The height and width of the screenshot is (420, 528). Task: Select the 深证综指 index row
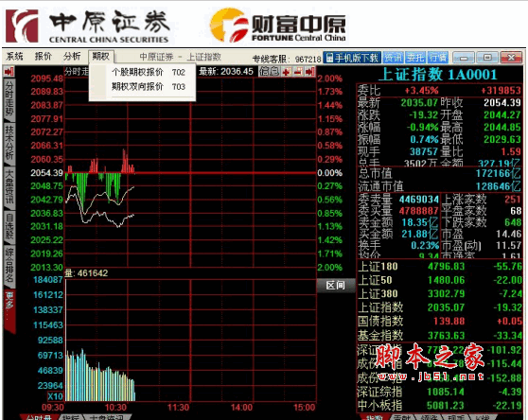(x=439, y=392)
